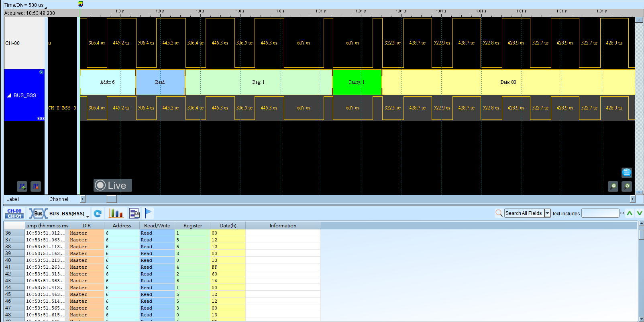Screen dimensions: 644x322
Task: Click the Reg: 1 decode segment
Action: pyautogui.click(x=259, y=82)
